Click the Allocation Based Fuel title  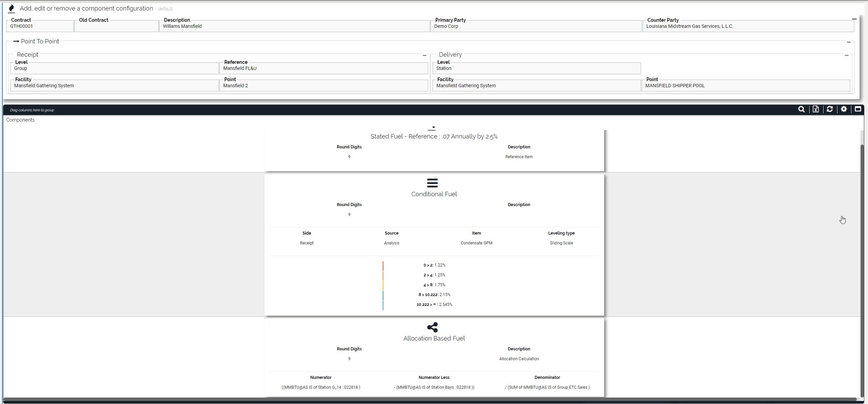[434, 338]
